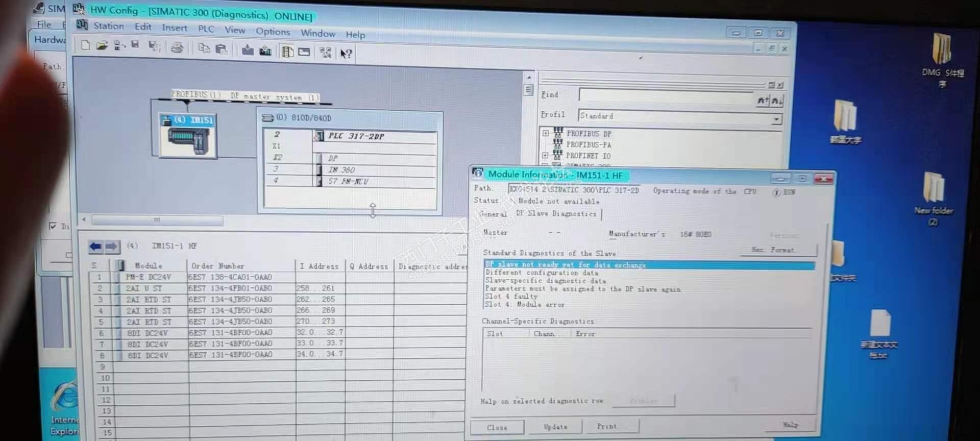This screenshot has height=441, width=980.
Task: Click the Close button in Module Information
Action: tap(497, 427)
